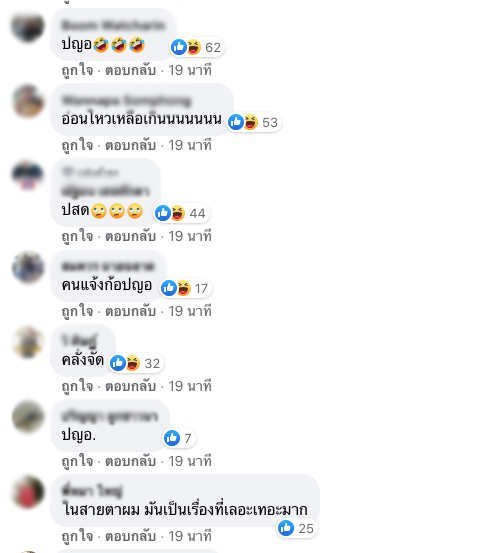Click the ถูกใจ link under the ปญอ🤣 comment
Screen dimensions: 487x553
pos(77,70)
